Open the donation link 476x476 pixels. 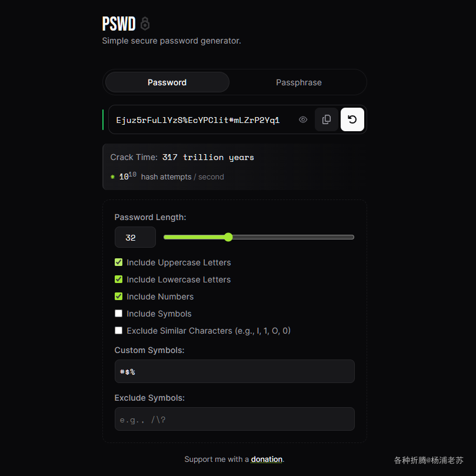pos(267,459)
